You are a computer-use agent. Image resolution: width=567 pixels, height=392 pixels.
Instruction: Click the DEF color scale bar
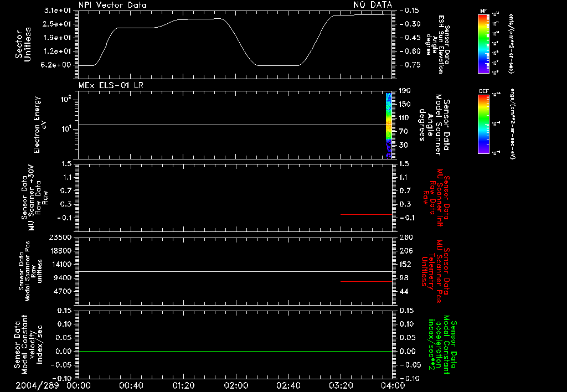point(484,124)
